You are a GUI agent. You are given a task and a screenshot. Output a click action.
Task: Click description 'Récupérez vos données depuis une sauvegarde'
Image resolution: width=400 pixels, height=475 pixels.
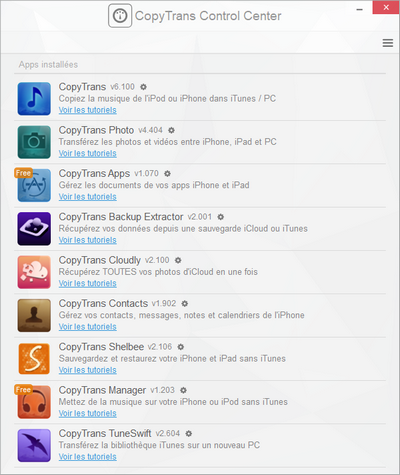coord(183,229)
